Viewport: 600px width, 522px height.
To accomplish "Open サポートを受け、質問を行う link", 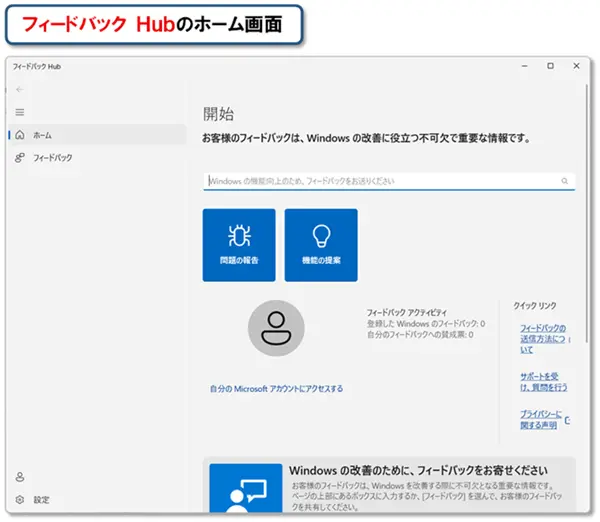I will [543, 382].
